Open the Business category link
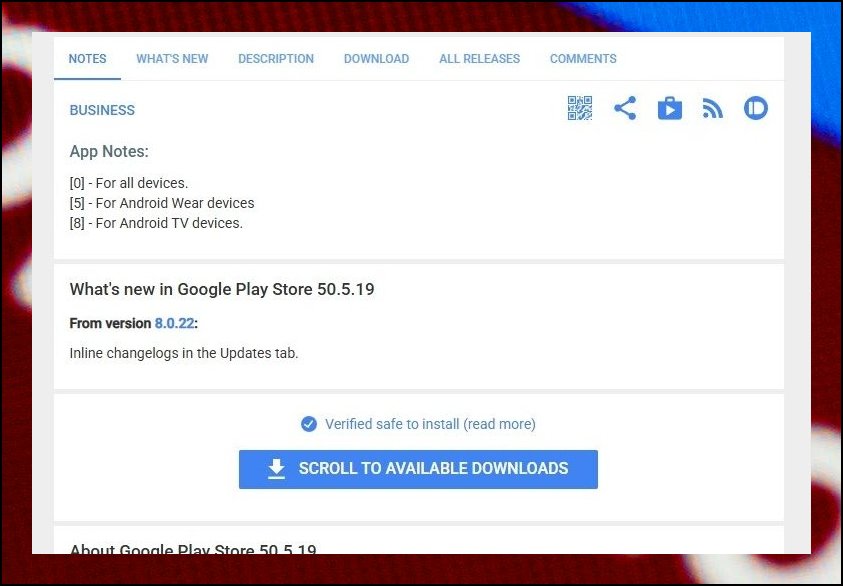The image size is (843, 586). [x=102, y=110]
